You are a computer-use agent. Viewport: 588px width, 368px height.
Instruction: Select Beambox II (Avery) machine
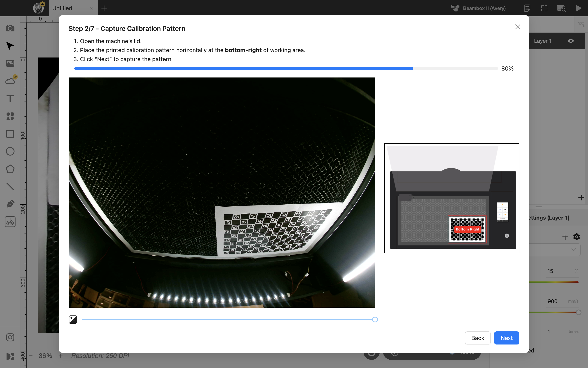point(478,8)
